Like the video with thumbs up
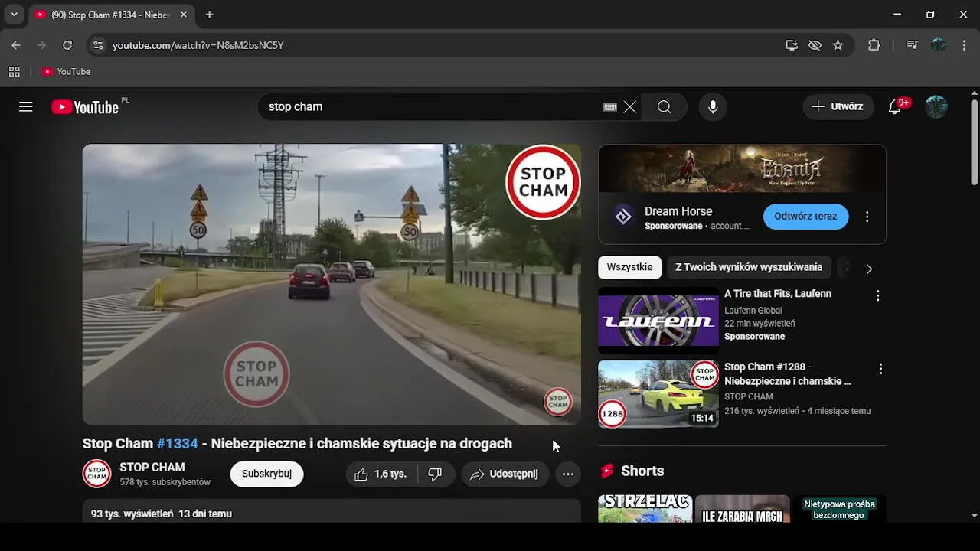 (x=380, y=474)
